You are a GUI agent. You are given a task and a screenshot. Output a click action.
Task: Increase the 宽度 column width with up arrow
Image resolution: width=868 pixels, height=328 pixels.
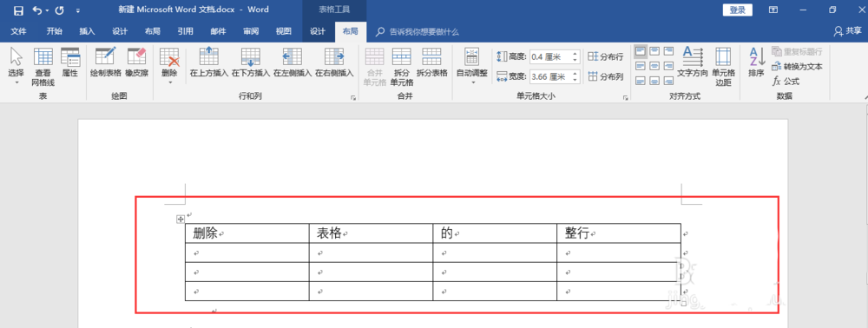tap(575, 74)
